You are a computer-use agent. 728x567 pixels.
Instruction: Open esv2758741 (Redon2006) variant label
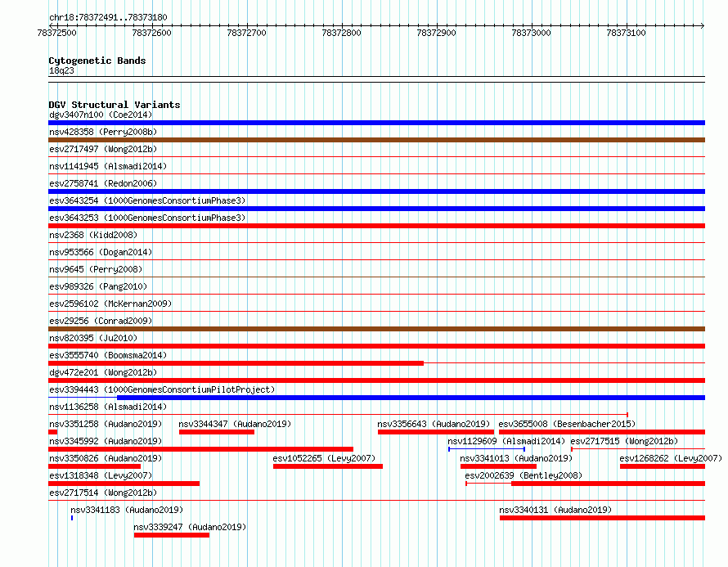point(103,183)
